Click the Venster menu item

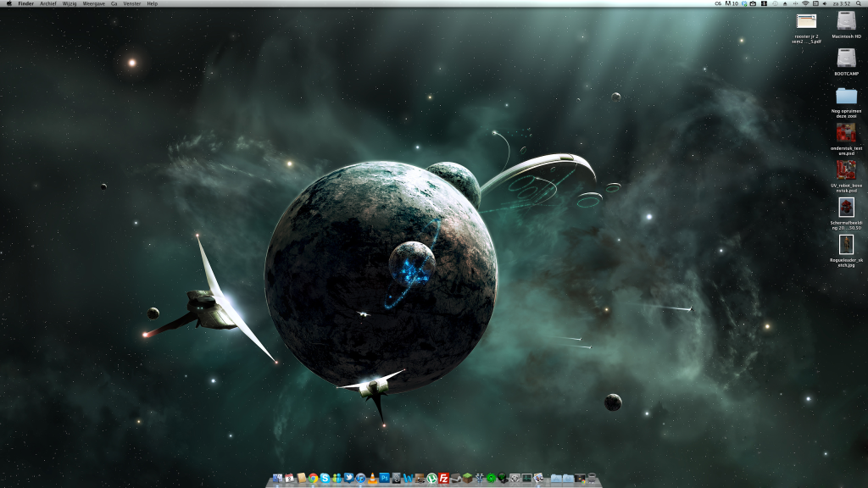[131, 3]
